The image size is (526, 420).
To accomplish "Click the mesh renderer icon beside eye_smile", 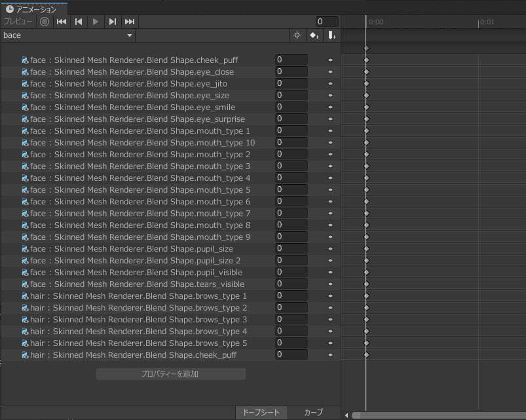I will [25, 107].
